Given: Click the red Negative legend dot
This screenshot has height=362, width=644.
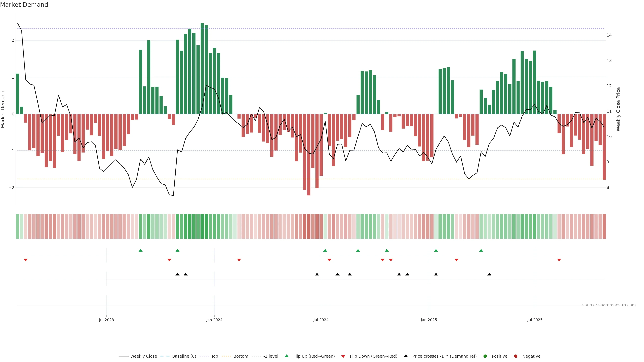Looking at the screenshot, I should [516, 356].
